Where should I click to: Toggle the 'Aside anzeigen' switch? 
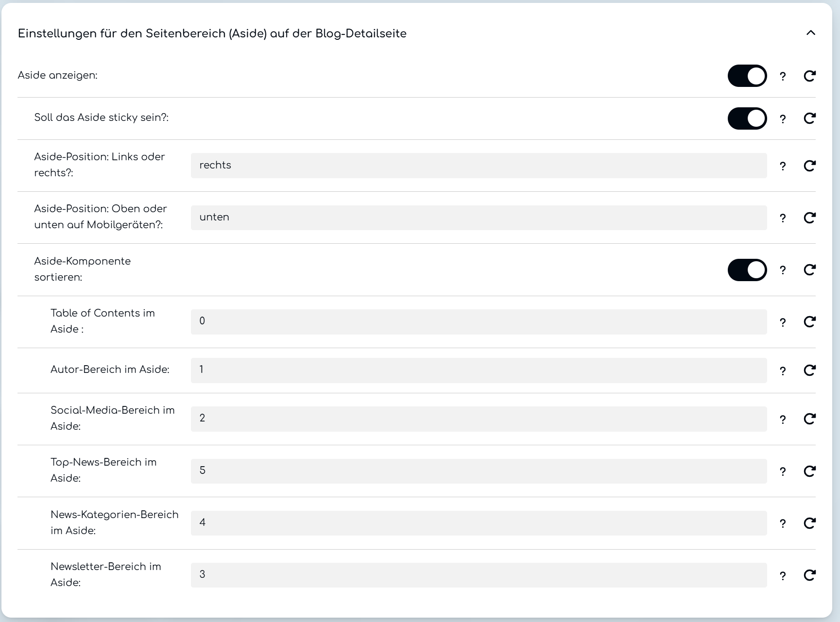point(747,76)
